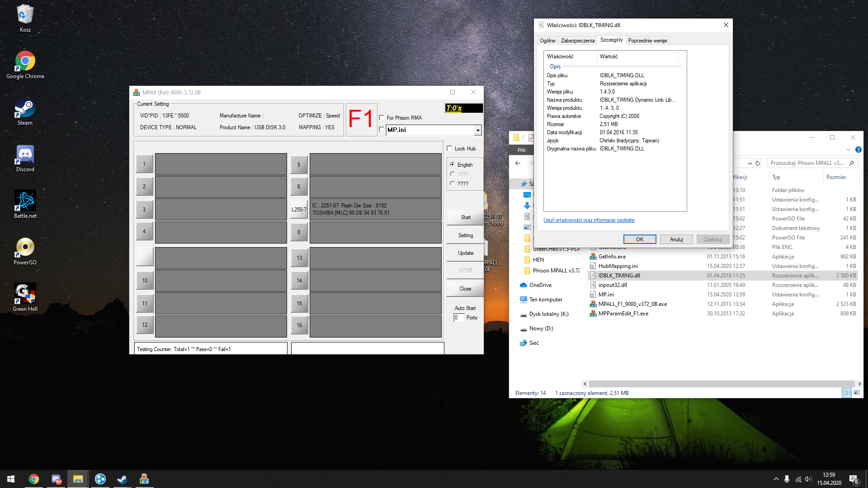Switch to MPALL app on the taskbar
Image resolution: width=868 pixels, height=488 pixels.
(144, 479)
